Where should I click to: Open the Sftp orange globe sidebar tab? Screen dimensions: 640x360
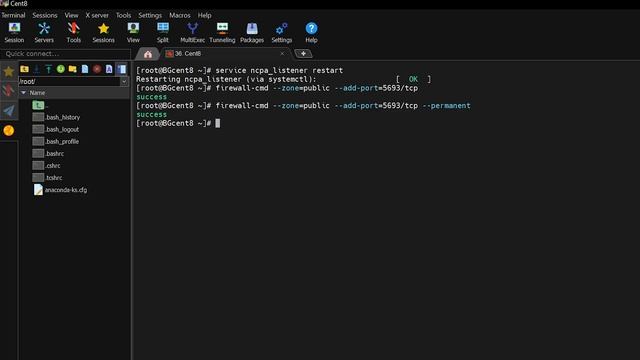tap(9, 130)
